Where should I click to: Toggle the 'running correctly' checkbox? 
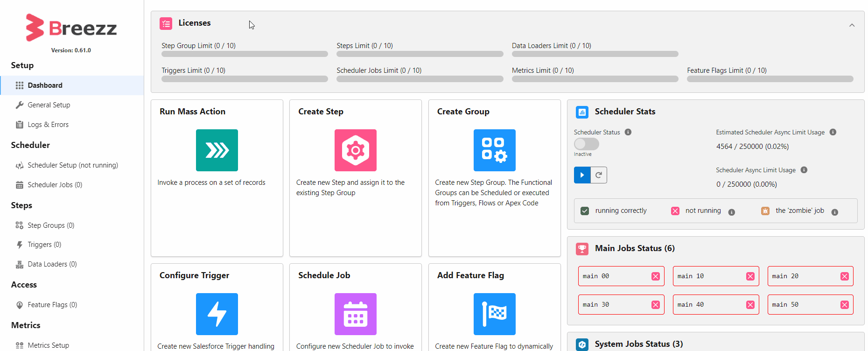click(x=585, y=211)
